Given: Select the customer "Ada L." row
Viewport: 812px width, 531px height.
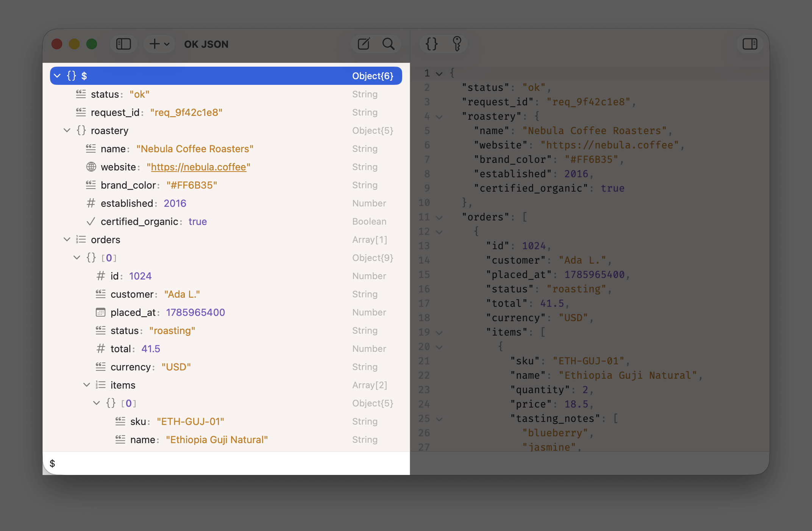Looking at the screenshot, I should click(226, 294).
